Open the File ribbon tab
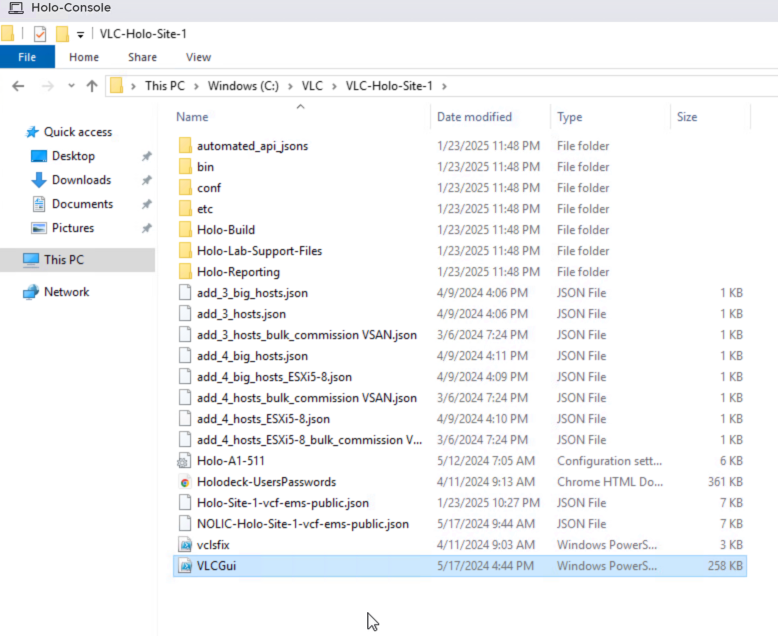Viewport: 778px width, 636px height. [x=27, y=57]
